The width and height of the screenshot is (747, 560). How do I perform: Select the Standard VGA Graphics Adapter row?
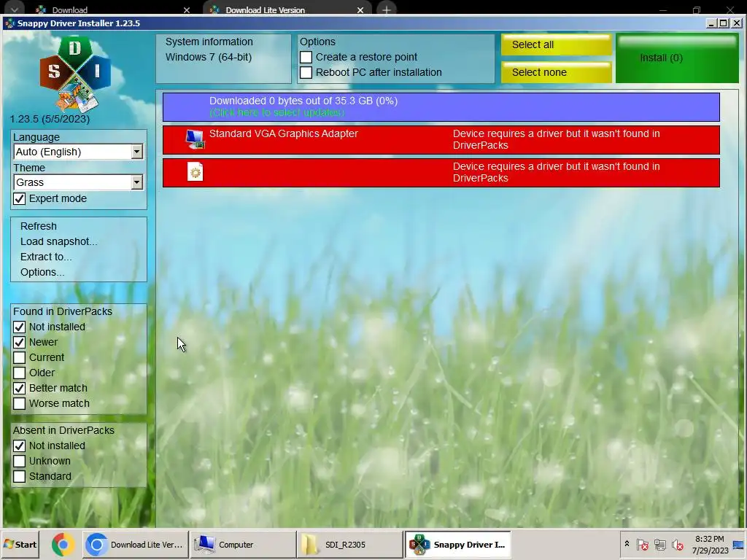click(x=441, y=139)
